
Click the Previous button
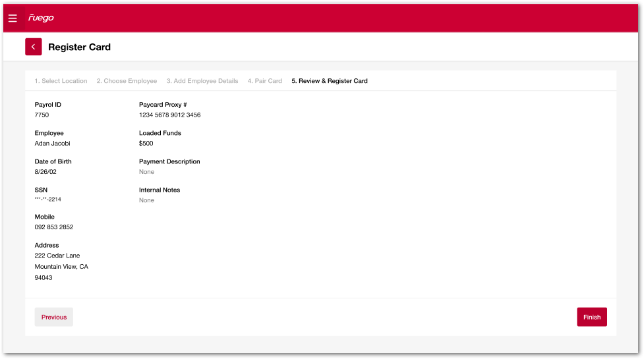pyautogui.click(x=54, y=317)
